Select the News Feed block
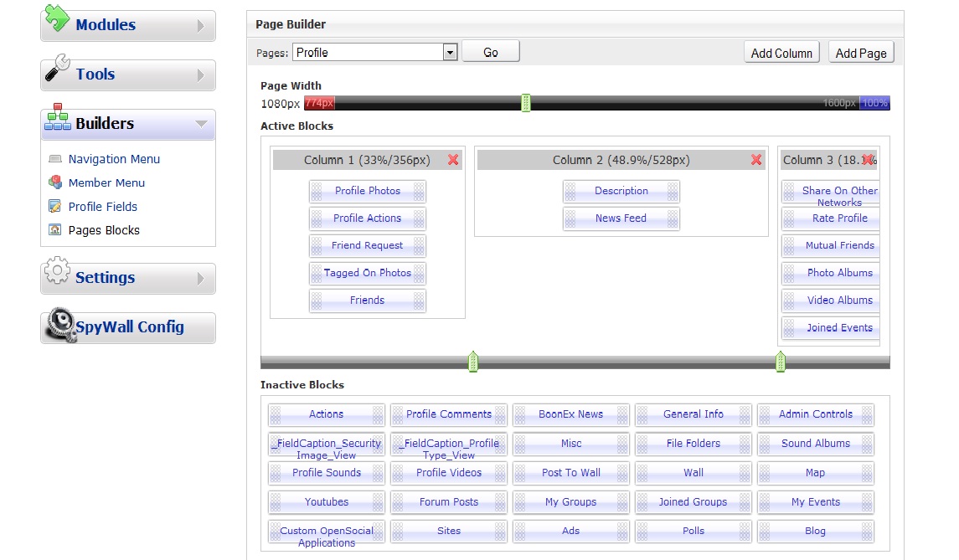The image size is (959, 560). [621, 218]
